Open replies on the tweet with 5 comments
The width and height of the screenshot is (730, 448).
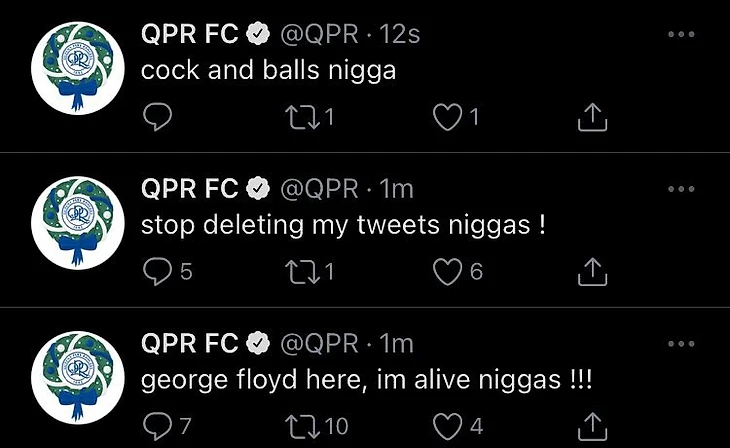click(157, 272)
